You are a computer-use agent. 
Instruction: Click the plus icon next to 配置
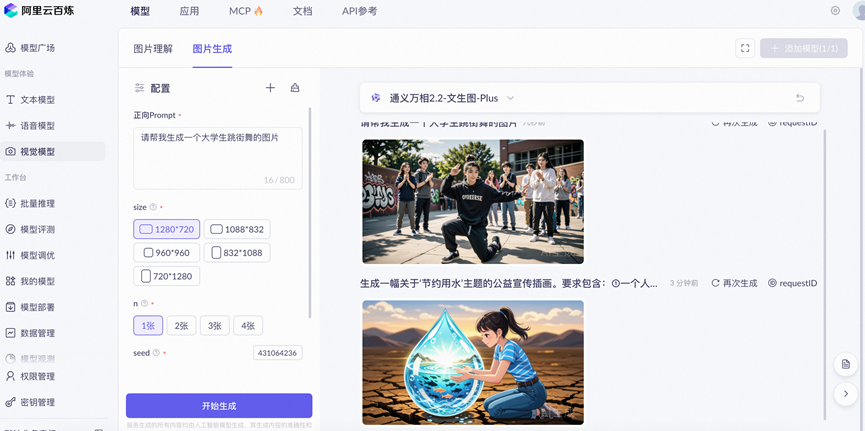[270, 88]
